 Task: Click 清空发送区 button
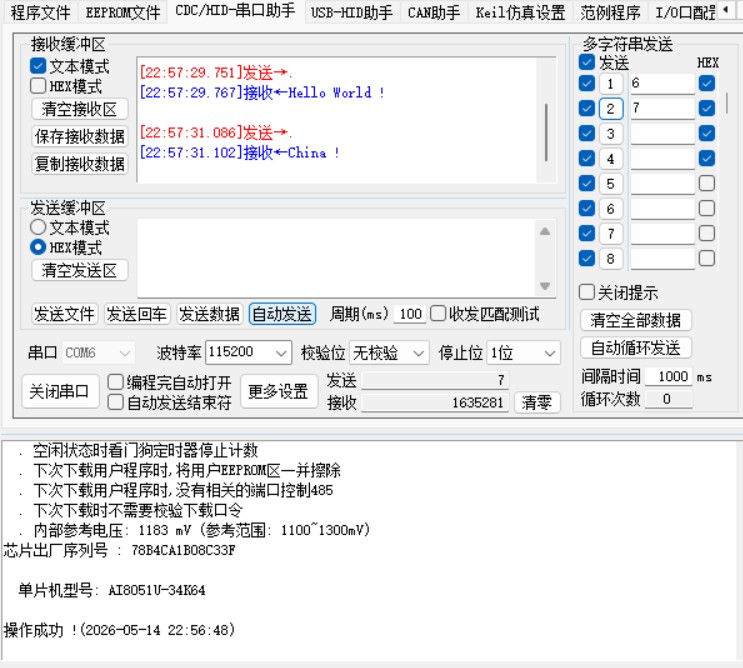coord(80,270)
